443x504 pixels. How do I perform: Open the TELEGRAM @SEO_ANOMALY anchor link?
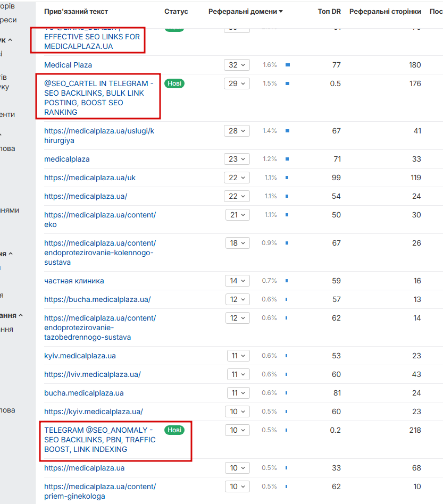click(100, 440)
